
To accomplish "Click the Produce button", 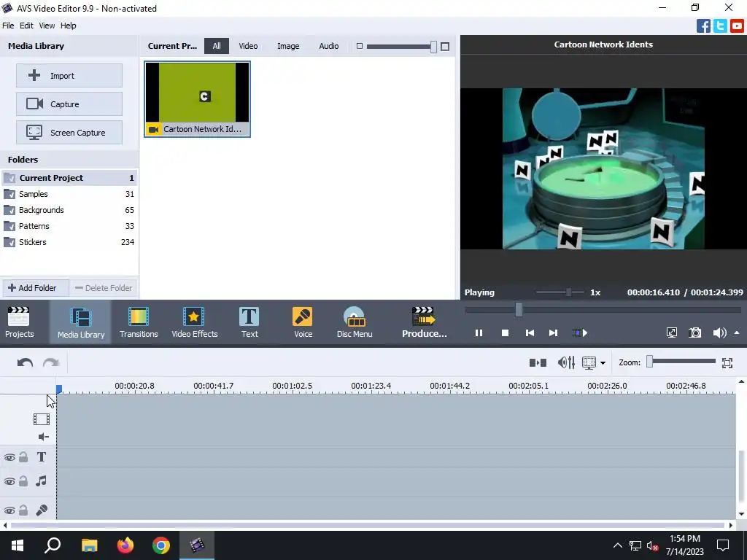I will 424,322.
